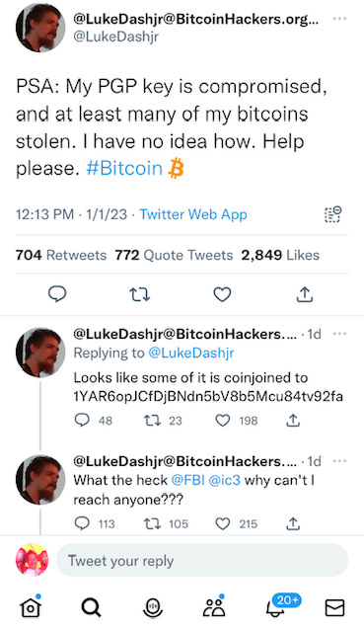Open the reader view icon beside Twitter Web App
The width and height of the screenshot is (364, 632).
click(x=333, y=214)
